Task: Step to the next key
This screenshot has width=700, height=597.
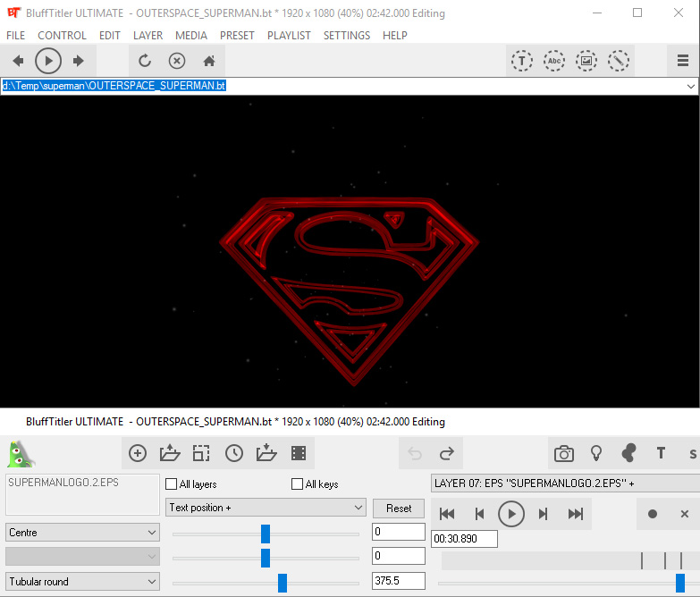Action: click(x=543, y=514)
